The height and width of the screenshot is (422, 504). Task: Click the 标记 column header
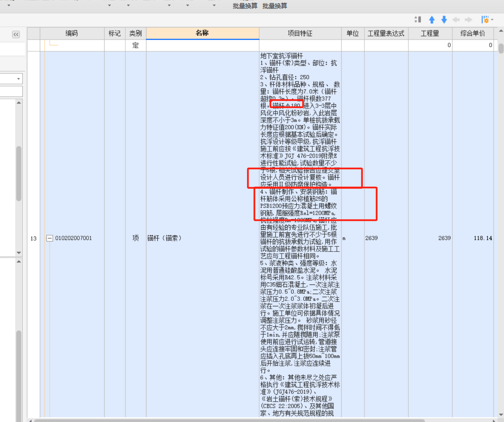(115, 33)
